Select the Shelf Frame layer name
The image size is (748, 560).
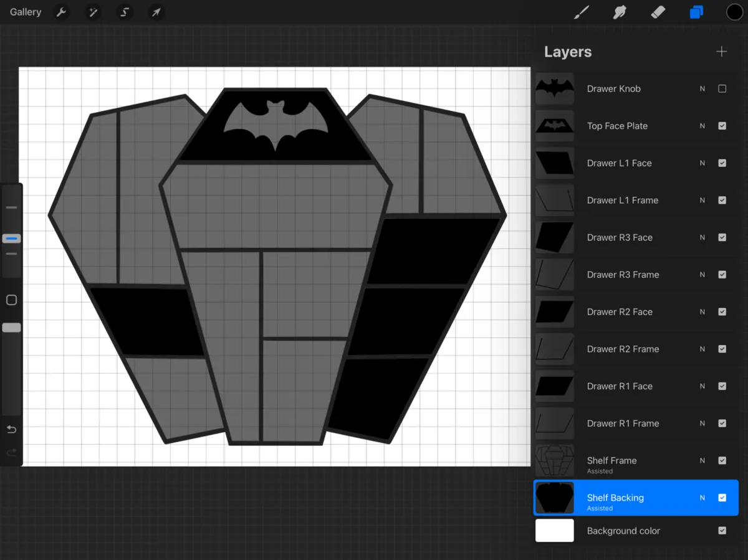611,460
